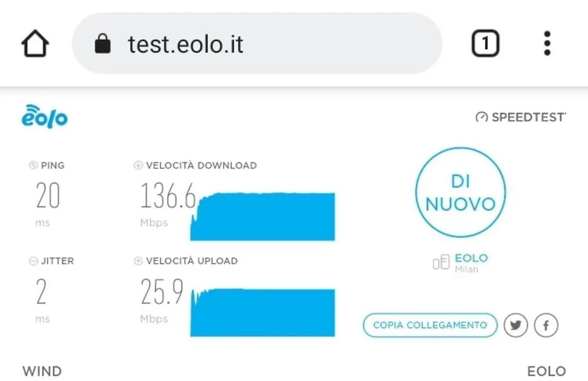This screenshot has width=588, height=381.
Task: Open the three-dot browser menu
Action: click(547, 44)
